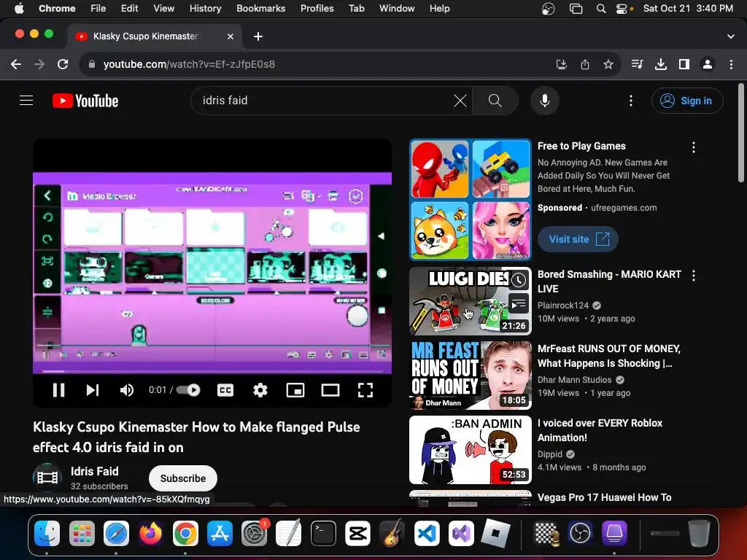This screenshot has width=747, height=560.
Task: Click the address bar URL
Action: pyautogui.click(x=189, y=64)
